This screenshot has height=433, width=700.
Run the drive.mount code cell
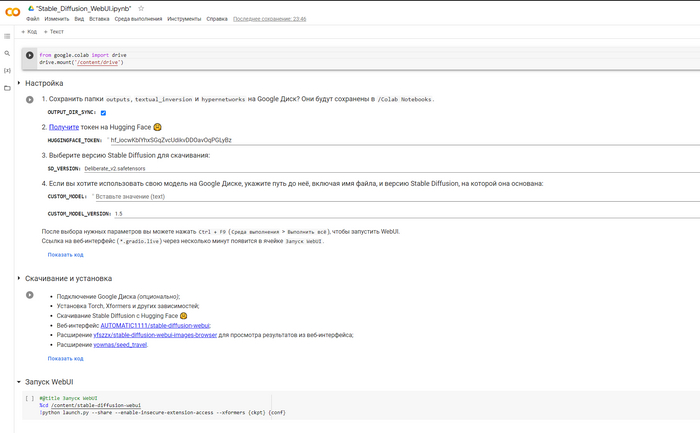(x=29, y=55)
